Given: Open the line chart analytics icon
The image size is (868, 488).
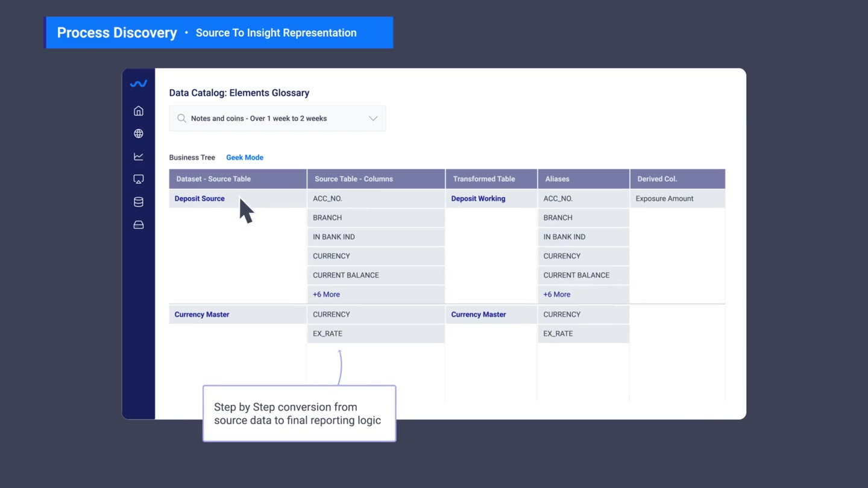Looking at the screenshot, I should point(139,157).
